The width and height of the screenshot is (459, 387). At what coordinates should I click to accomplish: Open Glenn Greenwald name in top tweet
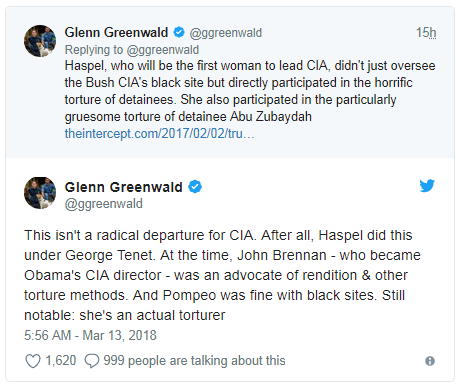pyautogui.click(x=116, y=32)
